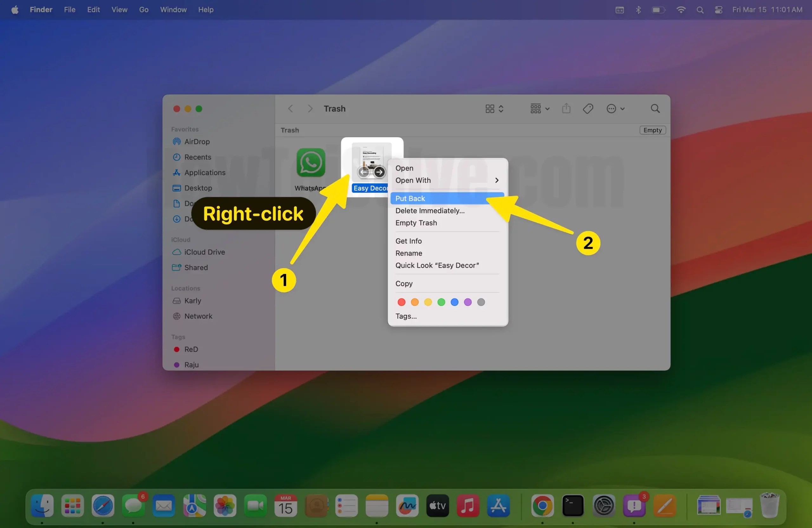Open Control Center toggle in menu bar
The image size is (812, 528).
point(718,10)
